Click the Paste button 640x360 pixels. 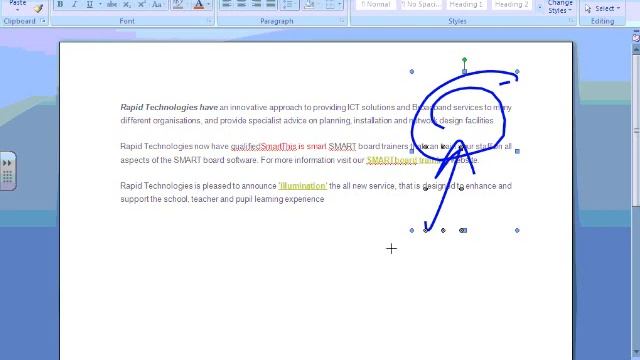point(18,5)
